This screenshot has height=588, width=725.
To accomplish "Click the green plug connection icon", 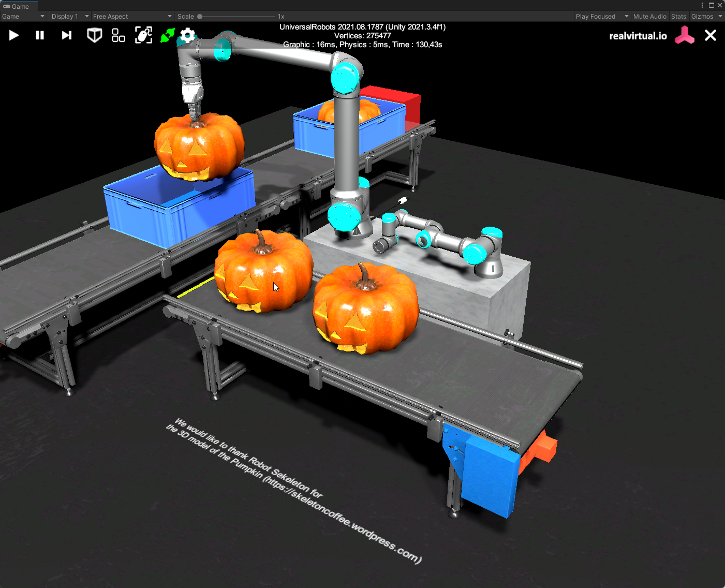I will tap(168, 35).
